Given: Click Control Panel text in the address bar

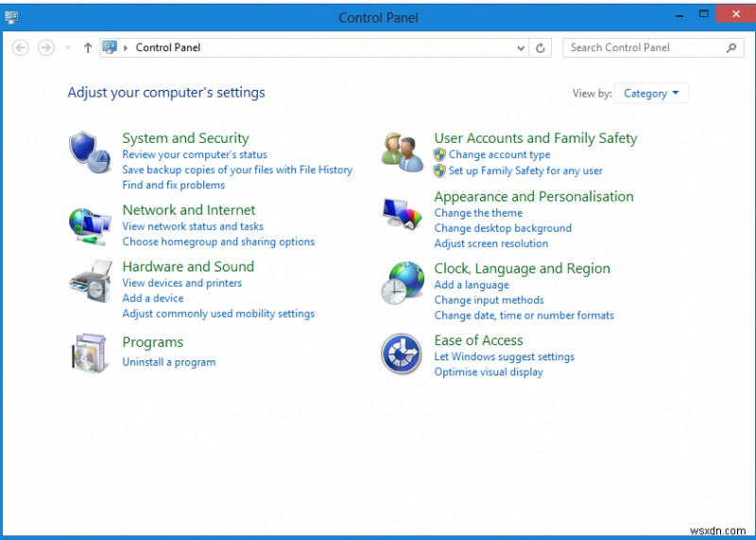Looking at the screenshot, I should pos(168,48).
